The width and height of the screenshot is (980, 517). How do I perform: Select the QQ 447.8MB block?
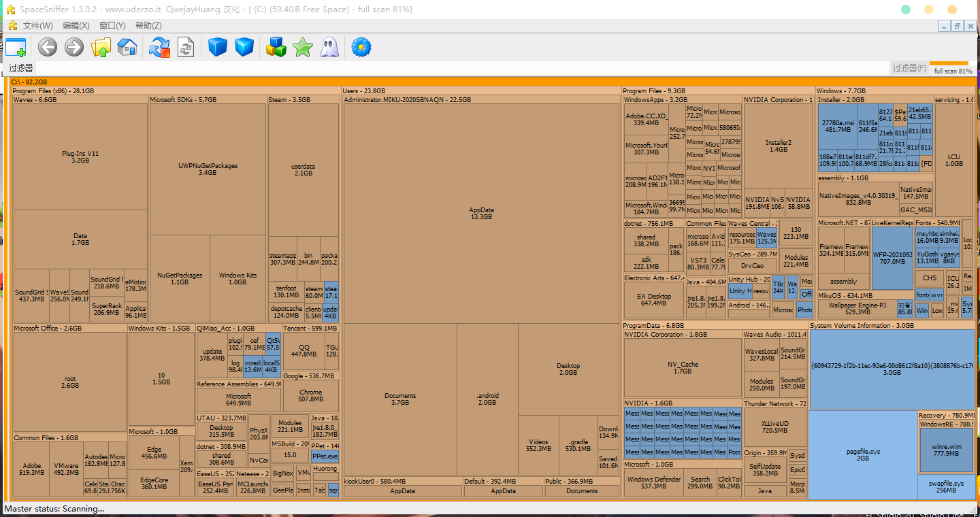pyautogui.click(x=304, y=350)
